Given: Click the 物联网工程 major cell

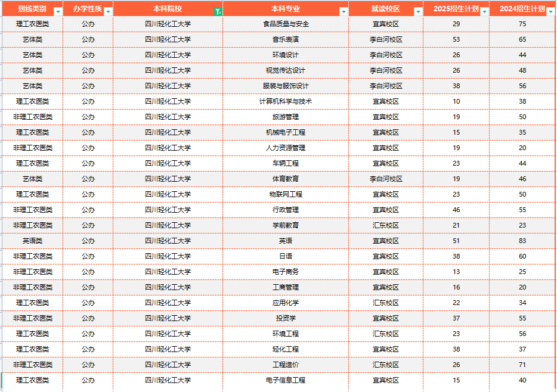Looking at the screenshot, I should point(286,194).
